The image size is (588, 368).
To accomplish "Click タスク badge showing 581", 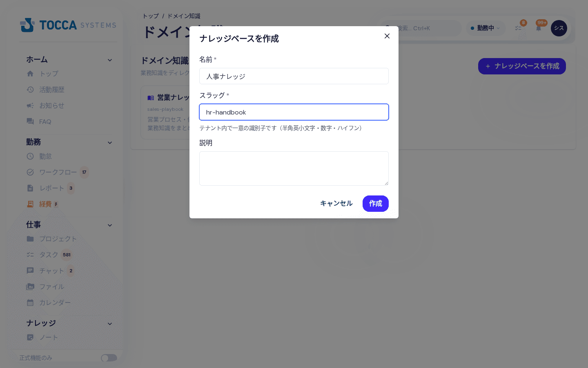I will click(x=67, y=255).
